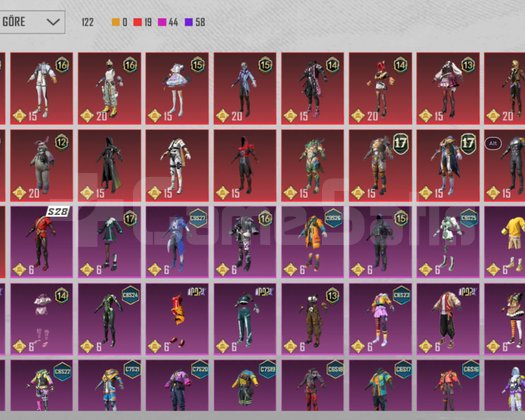525x420 pixels.
Task: Click the dropdown chevron arrow beside GÖRE
Action: (53, 22)
